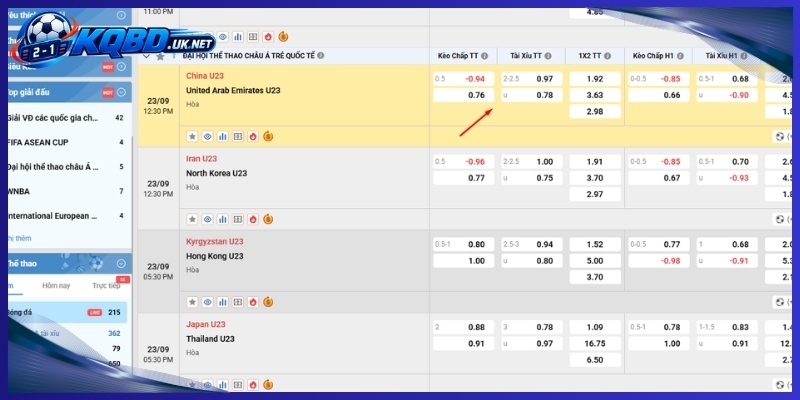Star the ĐẠI HỘI THỂ THAO CHÂU Á league header

pos(160,56)
